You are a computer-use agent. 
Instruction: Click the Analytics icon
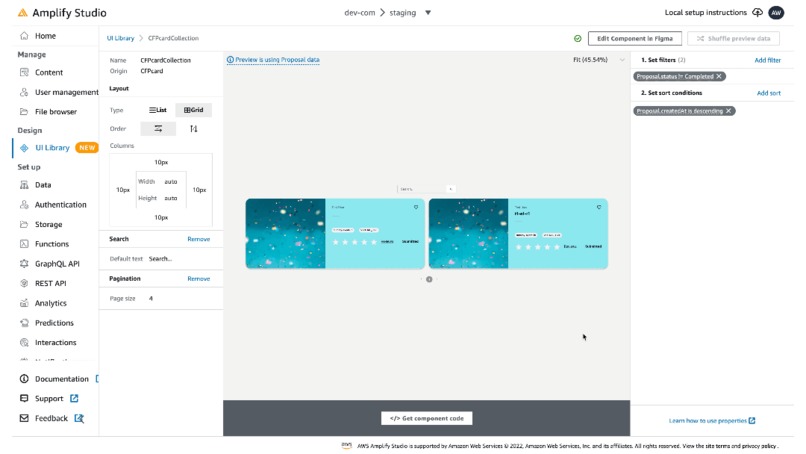point(24,303)
